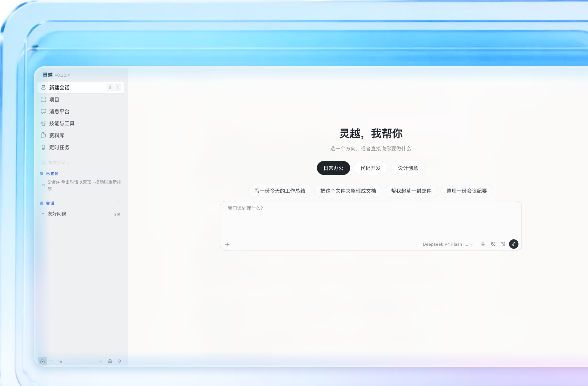This screenshot has height=386, width=588.
Task: Click the plus icon in bottom bar
Action: 51,361
